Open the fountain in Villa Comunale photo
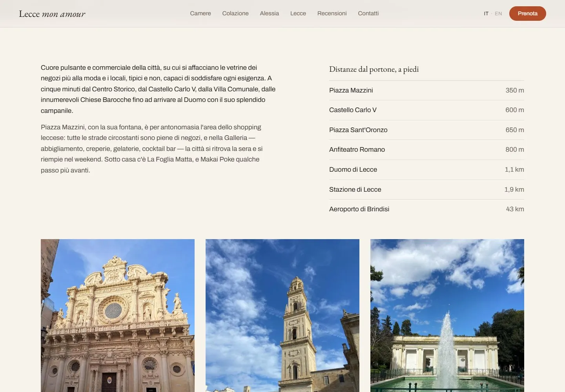 [x=447, y=316]
